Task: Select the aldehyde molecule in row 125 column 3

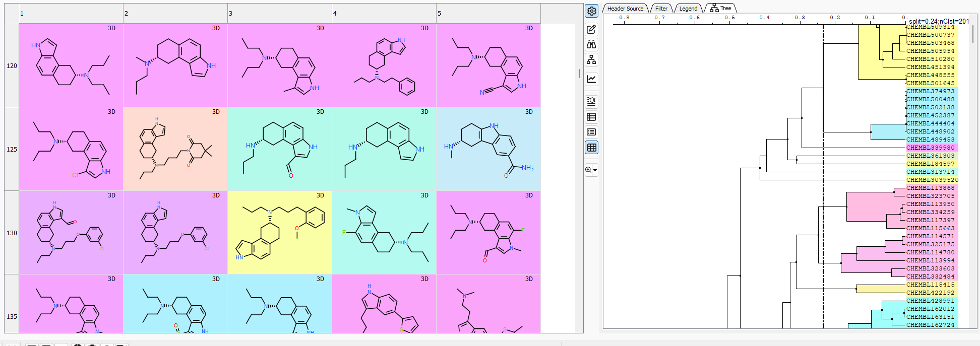Action: [280, 149]
